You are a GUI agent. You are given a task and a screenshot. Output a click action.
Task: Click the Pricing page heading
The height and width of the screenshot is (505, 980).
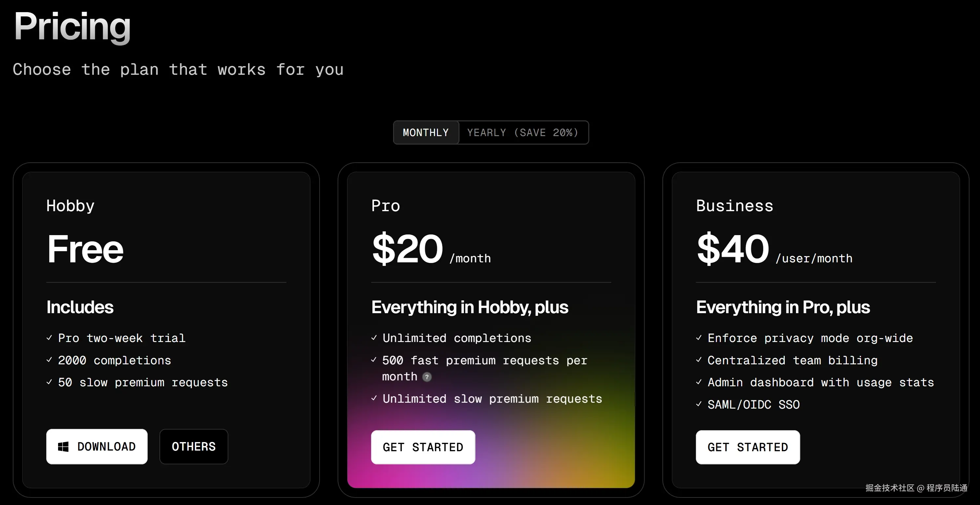[x=72, y=27]
